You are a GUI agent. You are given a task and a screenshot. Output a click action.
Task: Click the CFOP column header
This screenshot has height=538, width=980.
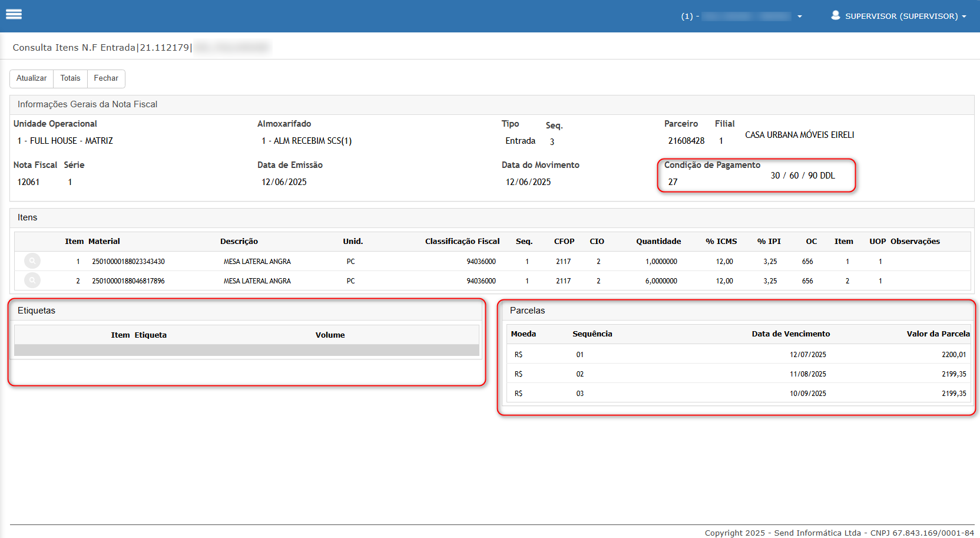564,241
